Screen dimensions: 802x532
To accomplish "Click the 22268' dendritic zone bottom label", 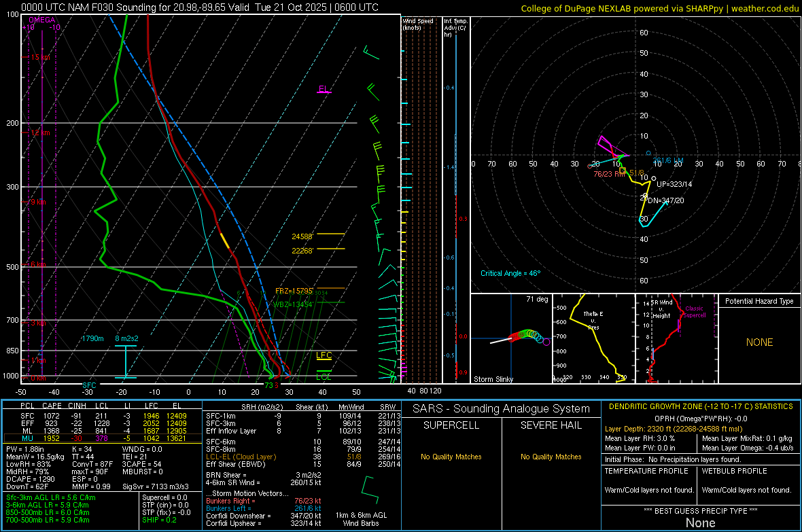I will click(302, 250).
